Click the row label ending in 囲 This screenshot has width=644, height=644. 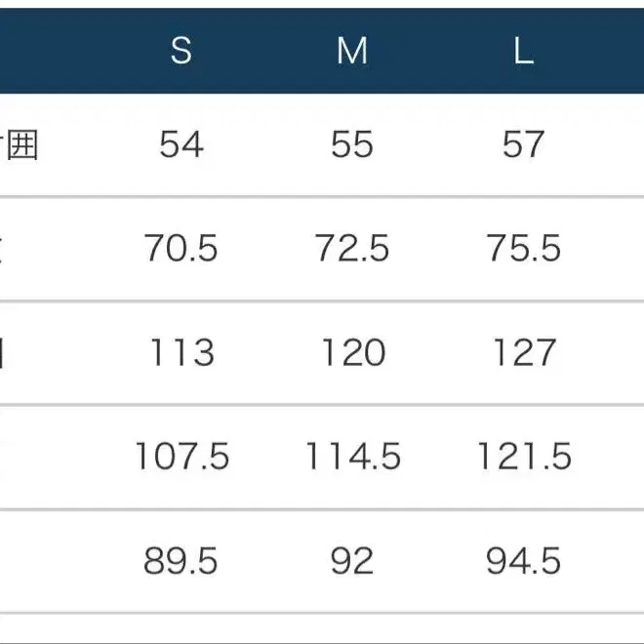point(21,144)
